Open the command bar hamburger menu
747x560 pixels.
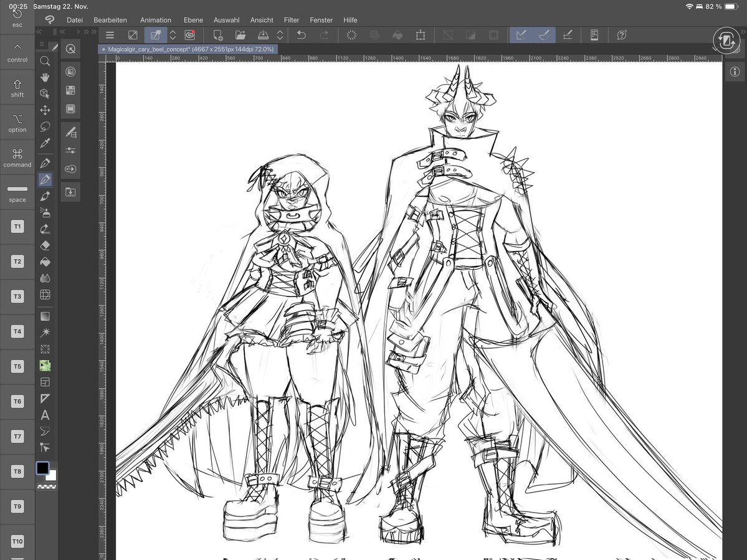110,35
